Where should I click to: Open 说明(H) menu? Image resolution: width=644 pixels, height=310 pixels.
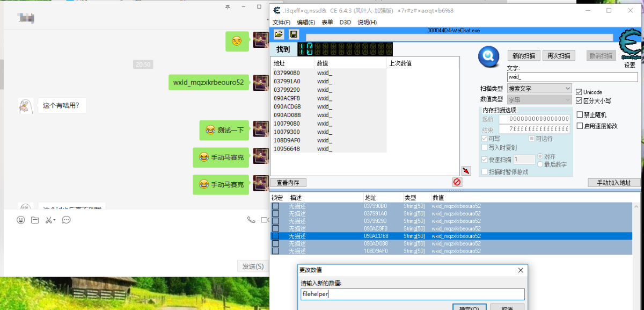point(367,23)
